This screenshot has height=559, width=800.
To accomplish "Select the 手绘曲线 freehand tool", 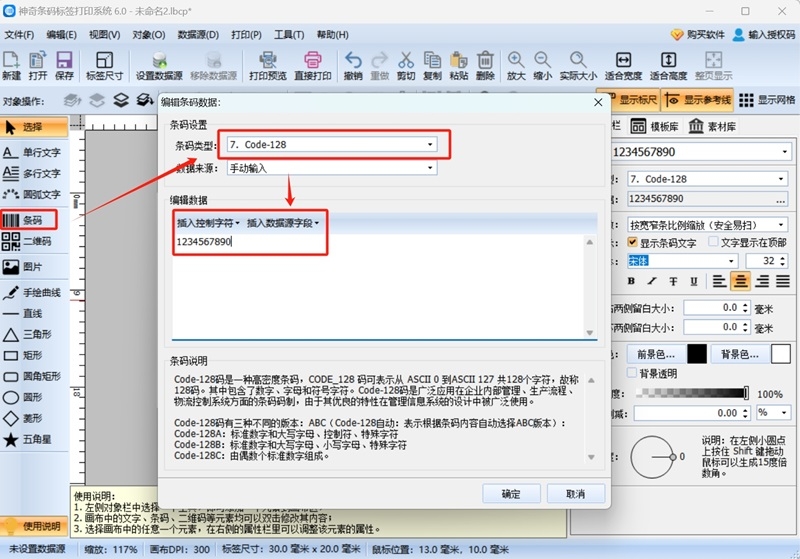I will (32, 292).
